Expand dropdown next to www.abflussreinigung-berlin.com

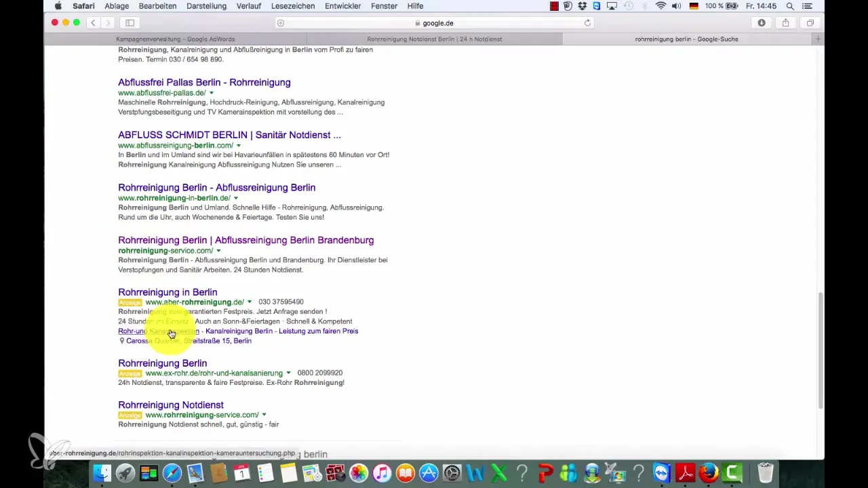(239, 146)
